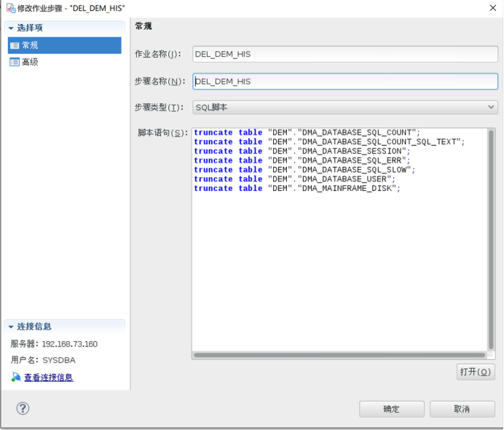Click the 作业名称 text field
The image size is (504, 430).
(x=345, y=54)
